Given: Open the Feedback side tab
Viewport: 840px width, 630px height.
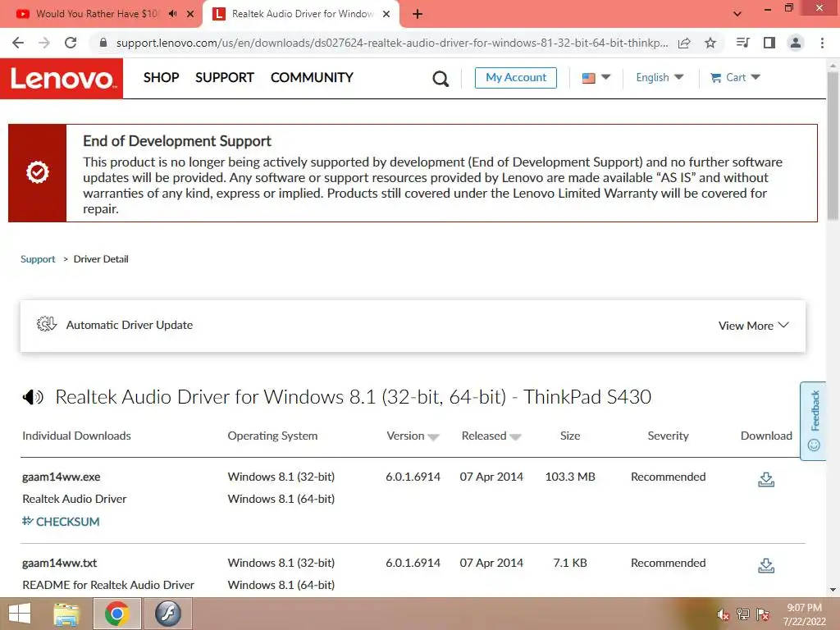Looking at the screenshot, I should click(813, 421).
